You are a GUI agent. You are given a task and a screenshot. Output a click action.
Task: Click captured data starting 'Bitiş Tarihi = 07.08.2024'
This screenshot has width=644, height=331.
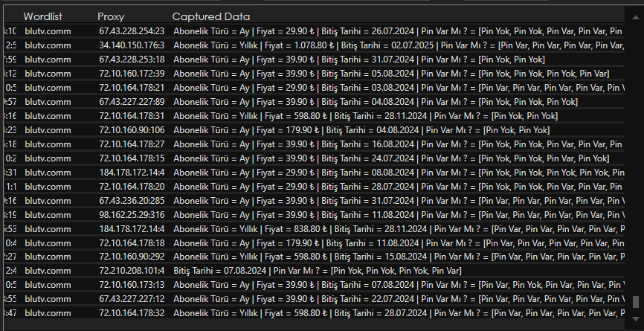[317, 271]
